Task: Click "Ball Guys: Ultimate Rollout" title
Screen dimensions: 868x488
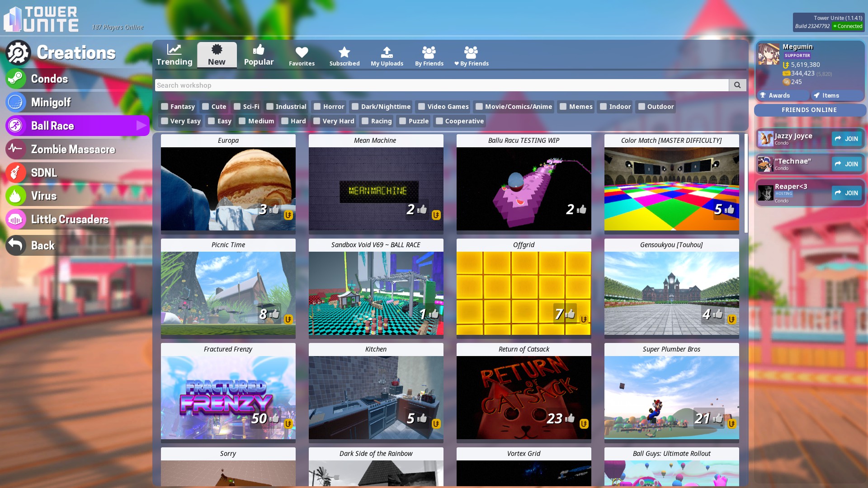Action: click(x=672, y=454)
